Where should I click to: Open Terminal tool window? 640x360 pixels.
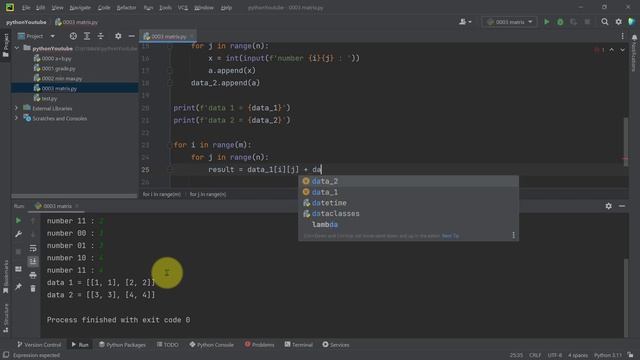pyautogui.click(x=298, y=345)
